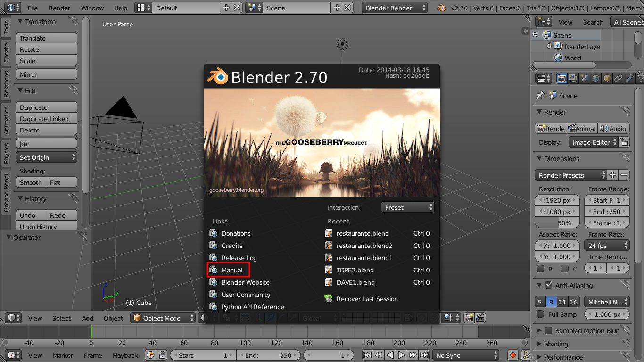Viewport: 644px width, 362px height.
Task: Pin the Scene properties context
Action: pyautogui.click(x=540, y=96)
